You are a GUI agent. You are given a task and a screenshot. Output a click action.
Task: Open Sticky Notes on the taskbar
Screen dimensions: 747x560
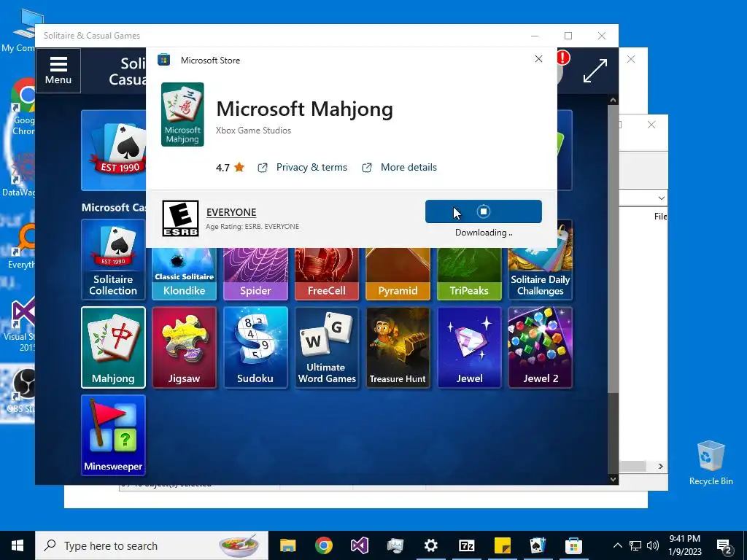point(502,545)
